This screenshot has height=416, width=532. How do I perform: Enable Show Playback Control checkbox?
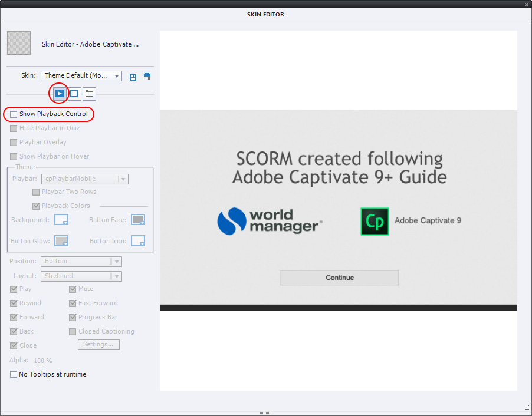[14, 114]
